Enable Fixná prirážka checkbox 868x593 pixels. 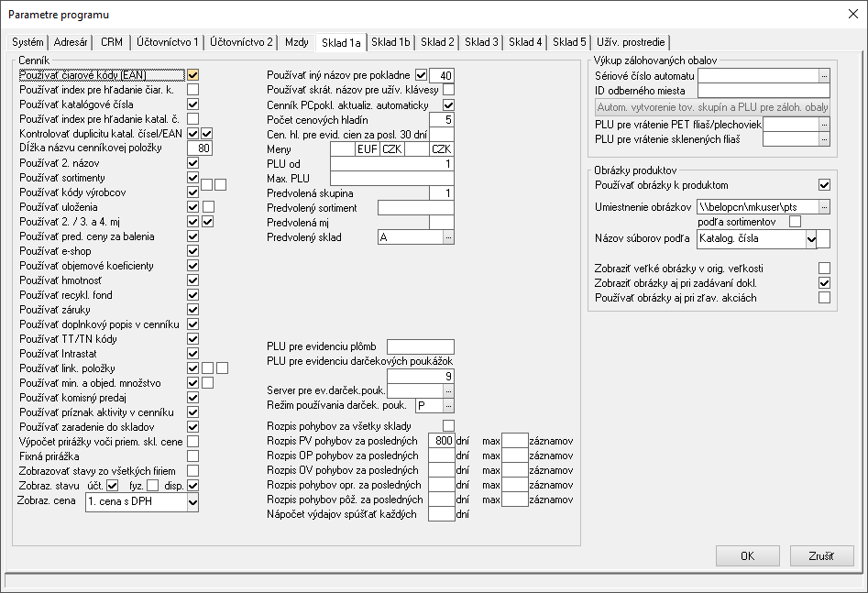193,456
